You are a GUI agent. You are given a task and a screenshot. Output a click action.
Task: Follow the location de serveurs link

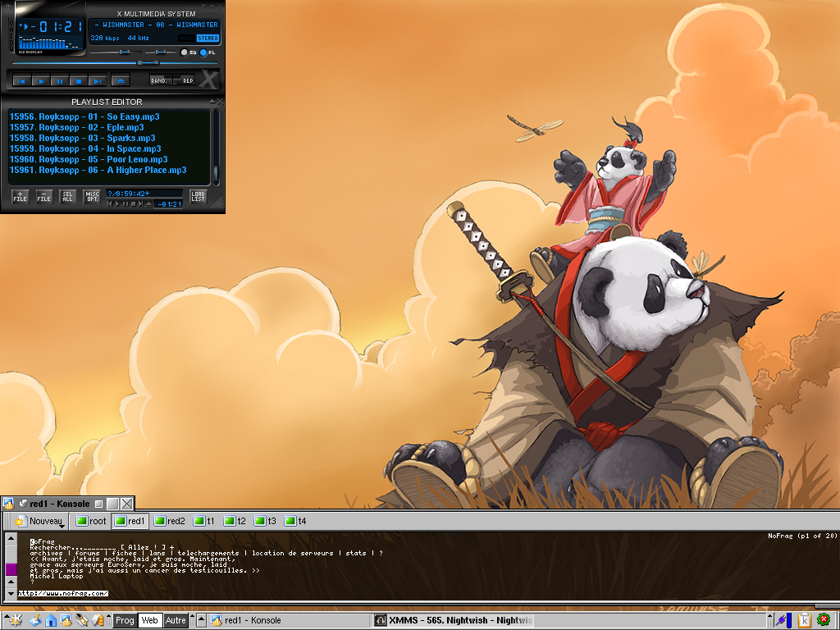[293, 554]
